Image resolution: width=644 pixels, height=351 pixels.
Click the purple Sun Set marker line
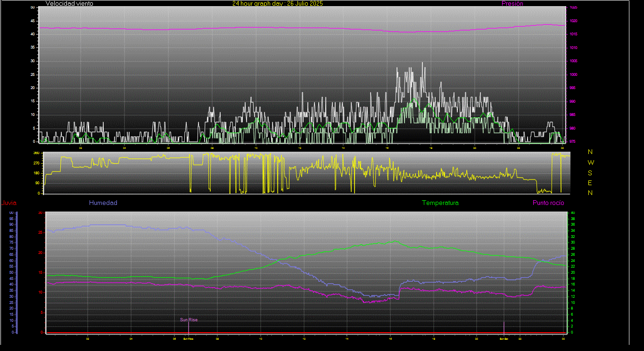click(x=504, y=327)
